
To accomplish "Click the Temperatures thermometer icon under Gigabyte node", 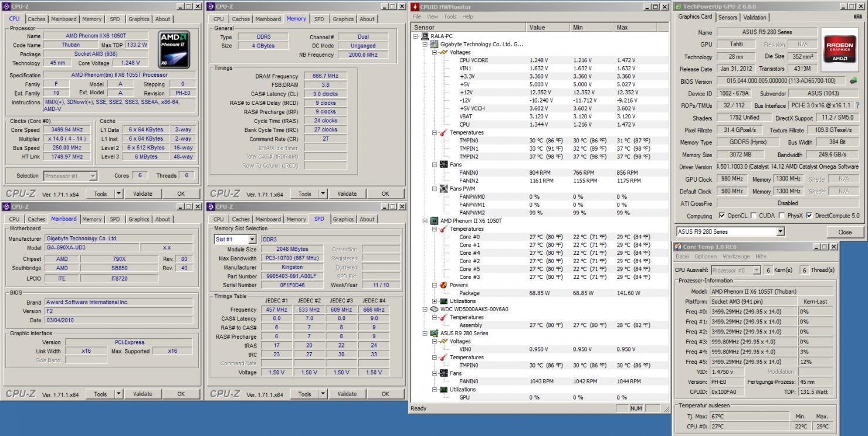I will [444, 132].
